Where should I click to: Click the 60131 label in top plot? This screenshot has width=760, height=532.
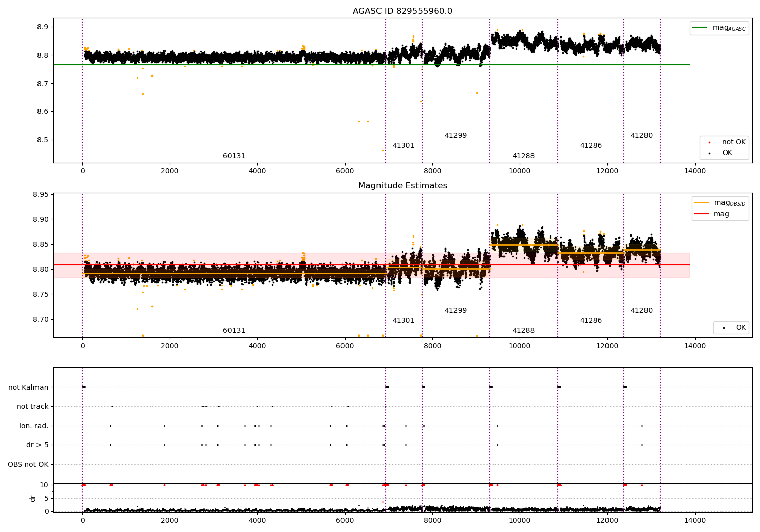[234, 156]
